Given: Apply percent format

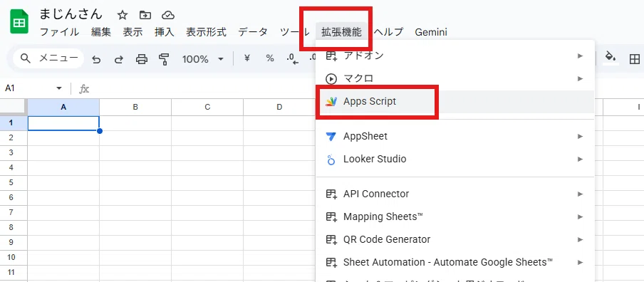Looking at the screenshot, I should pos(270,58).
